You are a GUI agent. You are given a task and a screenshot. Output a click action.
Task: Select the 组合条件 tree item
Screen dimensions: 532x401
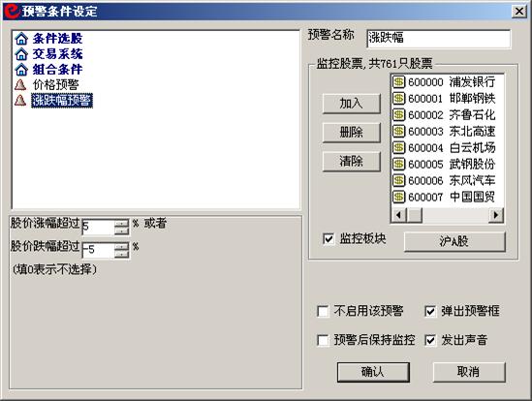pos(58,70)
